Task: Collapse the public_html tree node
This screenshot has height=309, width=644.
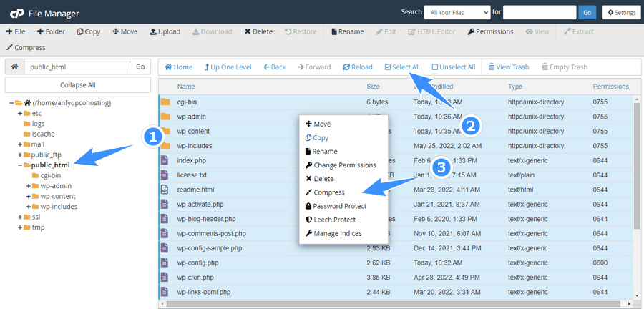Action: pyautogui.click(x=20, y=165)
